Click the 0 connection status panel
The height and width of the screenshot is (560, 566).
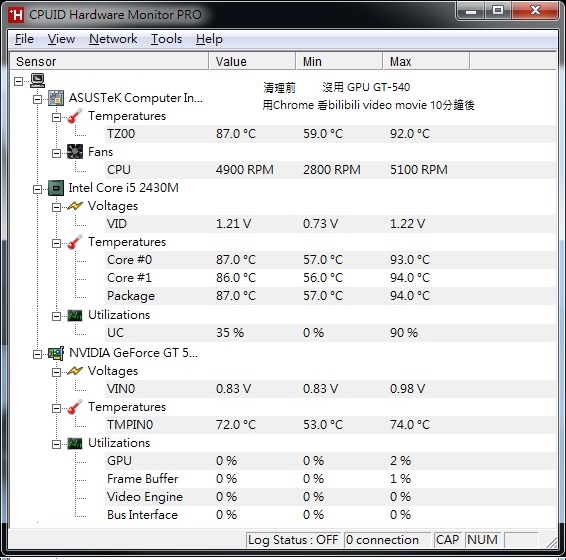click(x=387, y=540)
